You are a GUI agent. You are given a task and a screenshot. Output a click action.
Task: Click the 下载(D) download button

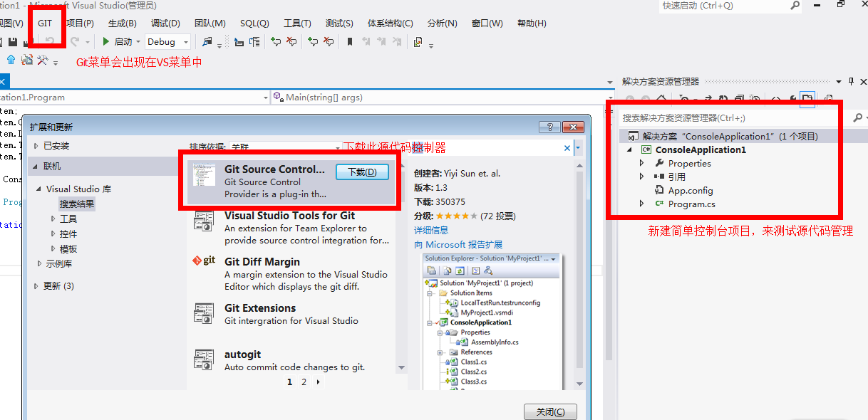point(362,172)
